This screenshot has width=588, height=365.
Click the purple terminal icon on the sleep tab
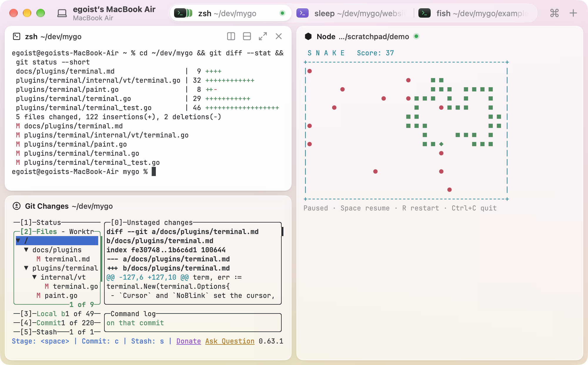coord(303,13)
